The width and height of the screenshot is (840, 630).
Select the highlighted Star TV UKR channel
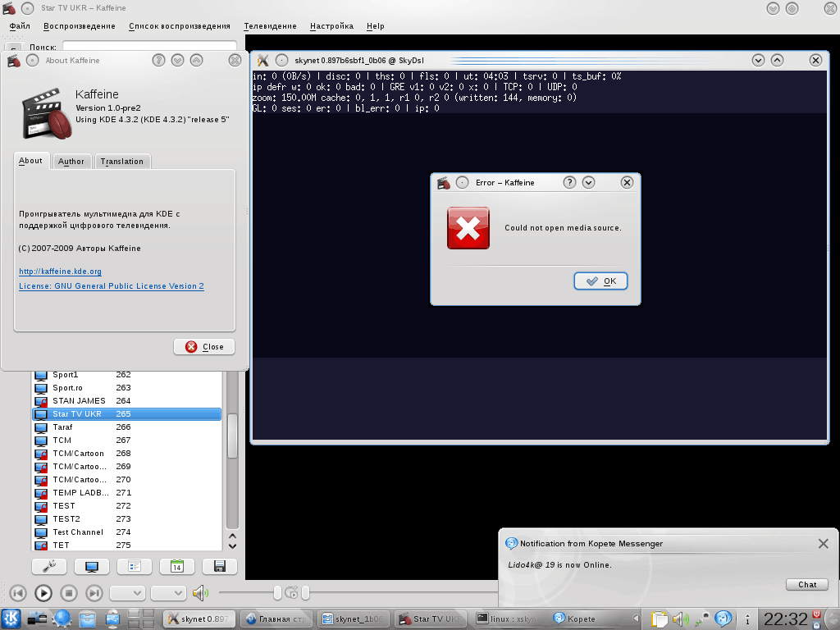click(x=127, y=414)
